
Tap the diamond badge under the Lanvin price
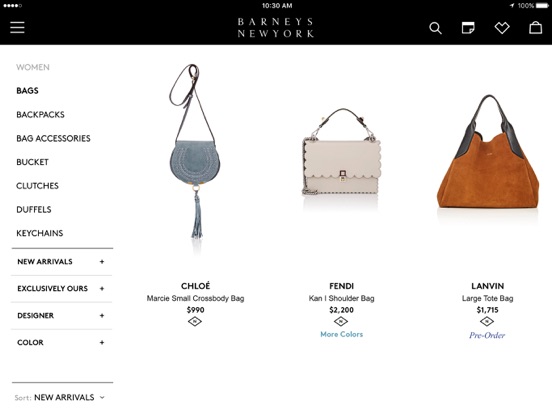coord(487,321)
